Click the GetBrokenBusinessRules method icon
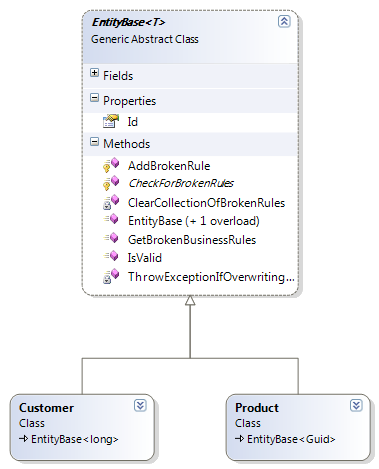Viewport: 379px width, 469px height. [x=111, y=238]
